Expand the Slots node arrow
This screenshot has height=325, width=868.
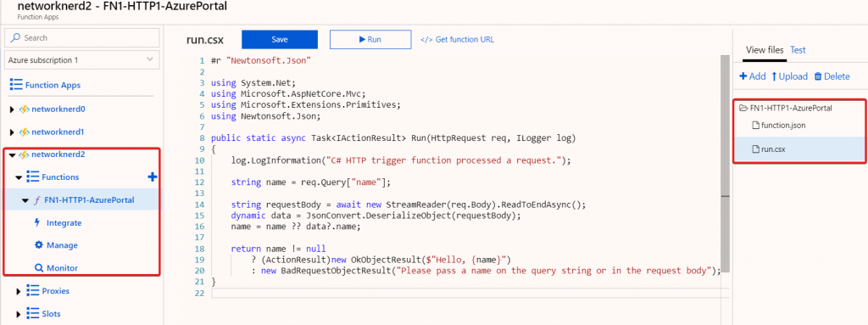click(19, 314)
